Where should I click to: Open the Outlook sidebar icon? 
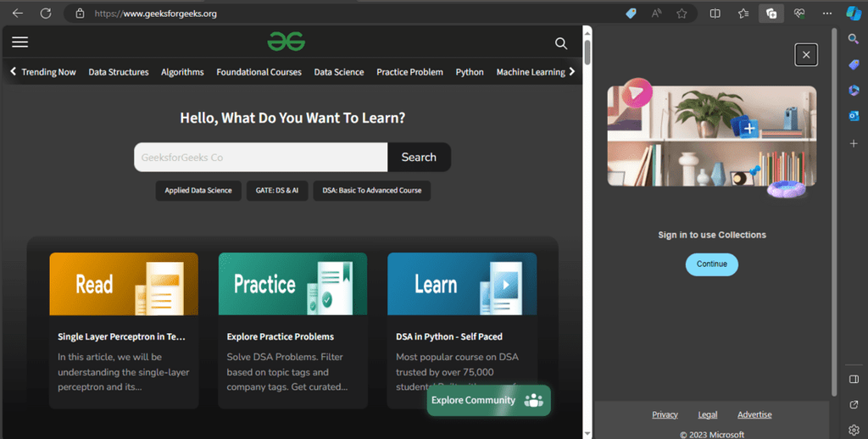(854, 116)
